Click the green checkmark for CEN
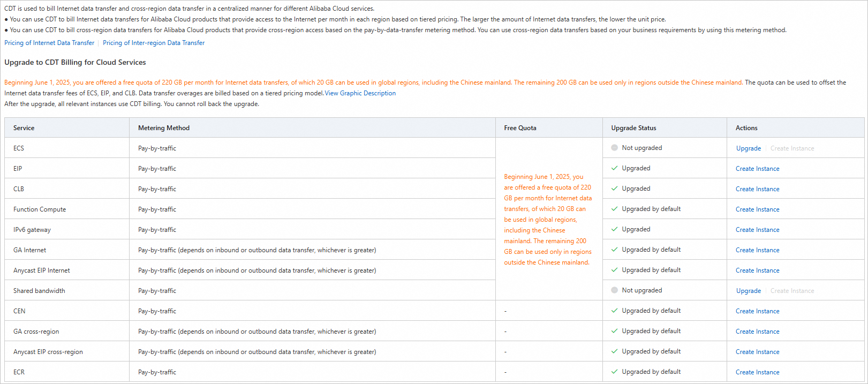Screen dimensions: 868x384 click(x=614, y=311)
